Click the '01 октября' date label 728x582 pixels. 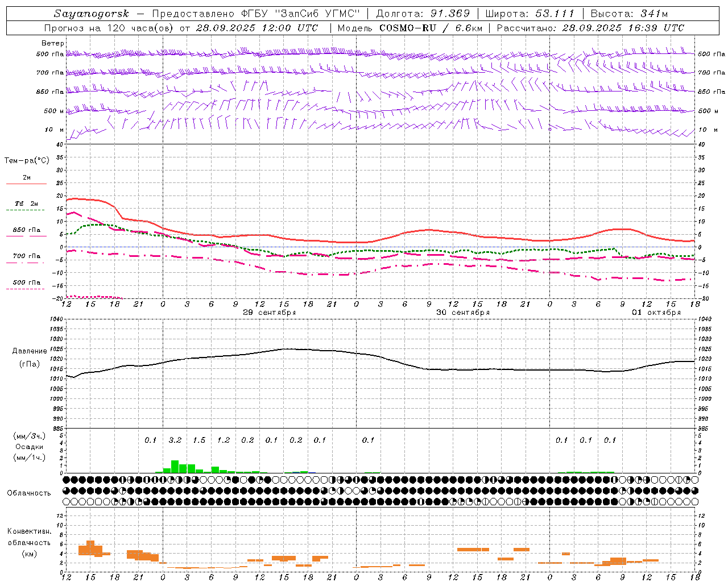[x=656, y=313]
